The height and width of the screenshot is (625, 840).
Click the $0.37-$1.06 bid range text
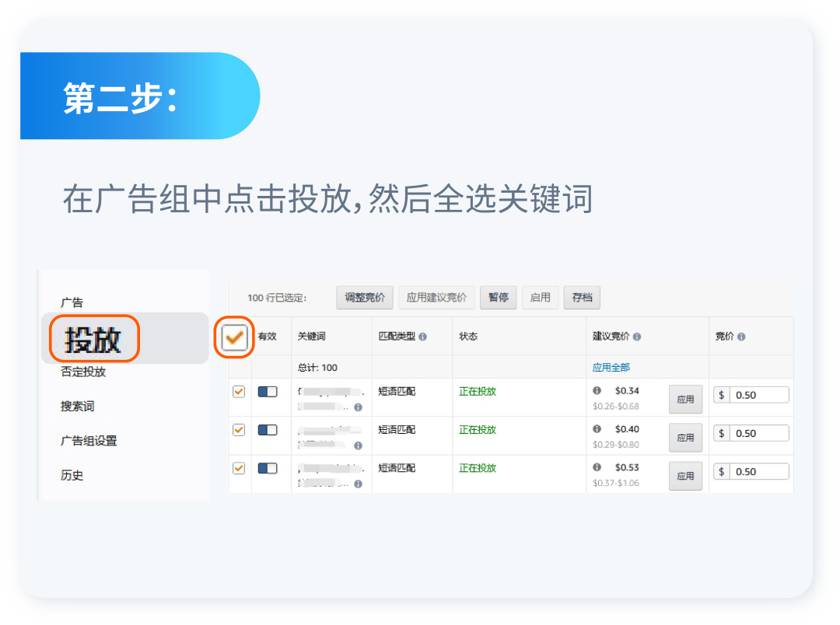(615, 483)
